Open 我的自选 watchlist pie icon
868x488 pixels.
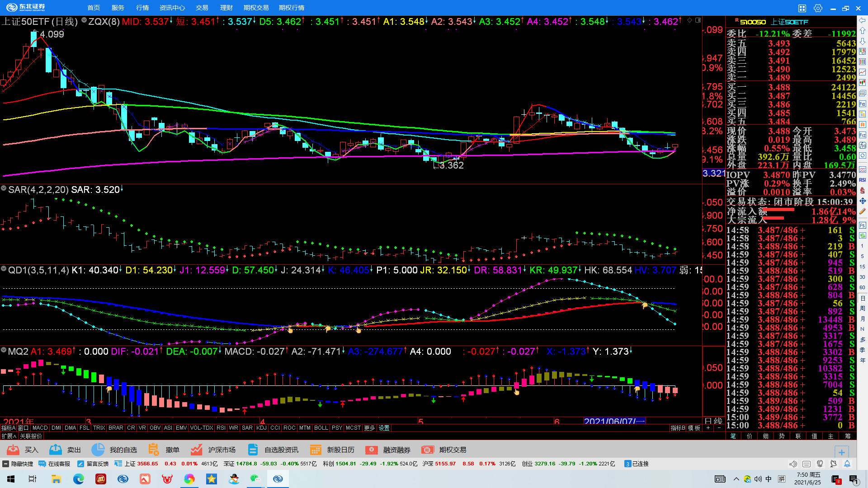[98, 450]
